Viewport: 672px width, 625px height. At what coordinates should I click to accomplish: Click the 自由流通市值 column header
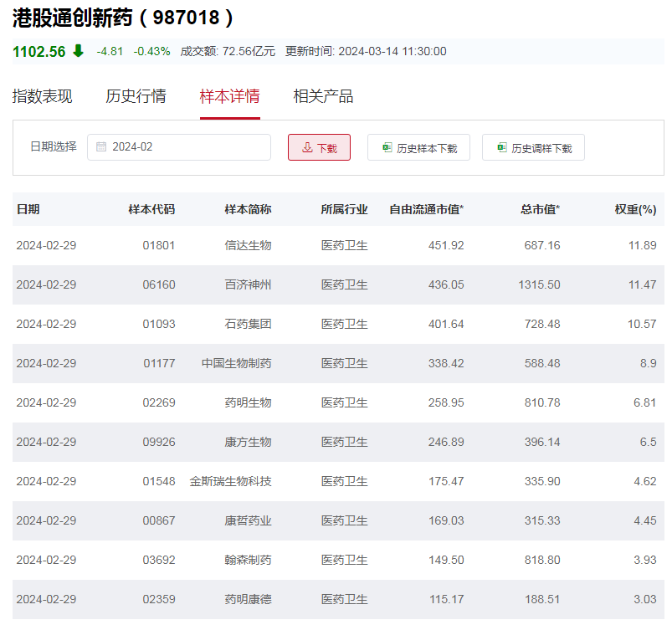point(426,209)
